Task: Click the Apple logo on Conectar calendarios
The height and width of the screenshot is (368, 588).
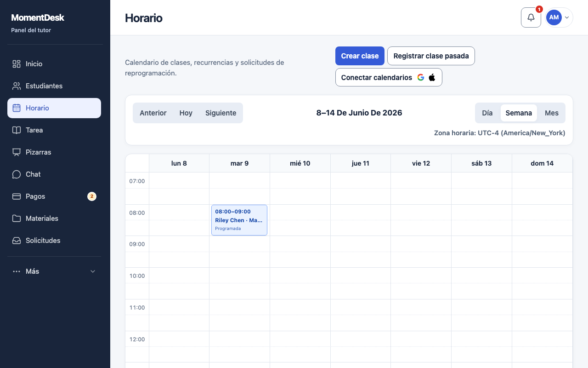Action: point(432,77)
